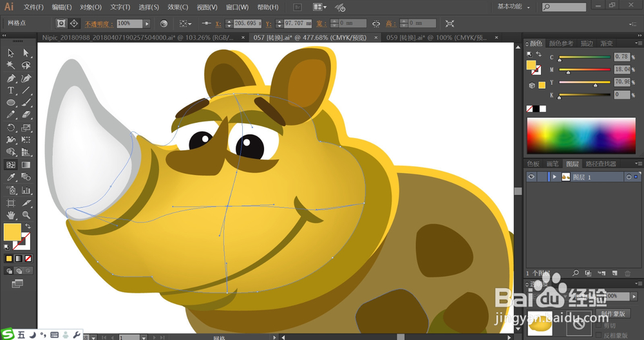The width and height of the screenshot is (644, 340).
Task: Open the artboard number dropdown in the status bar
Action: (x=144, y=337)
